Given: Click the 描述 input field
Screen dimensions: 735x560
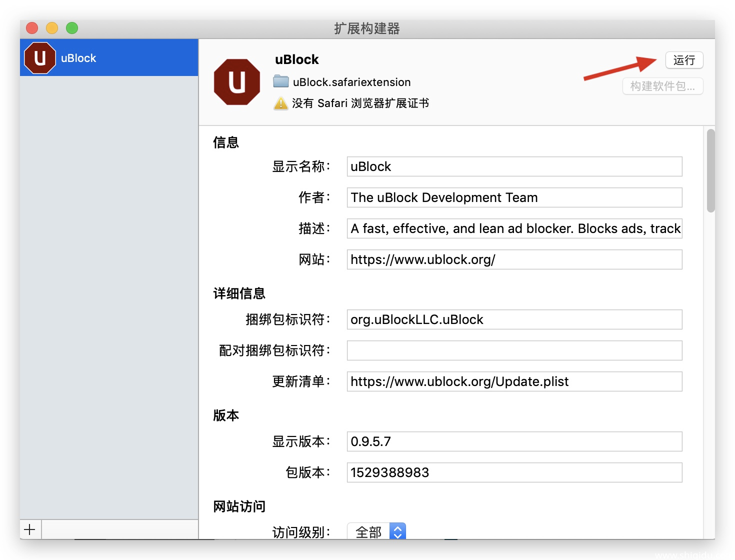Looking at the screenshot, I should 514,228.
